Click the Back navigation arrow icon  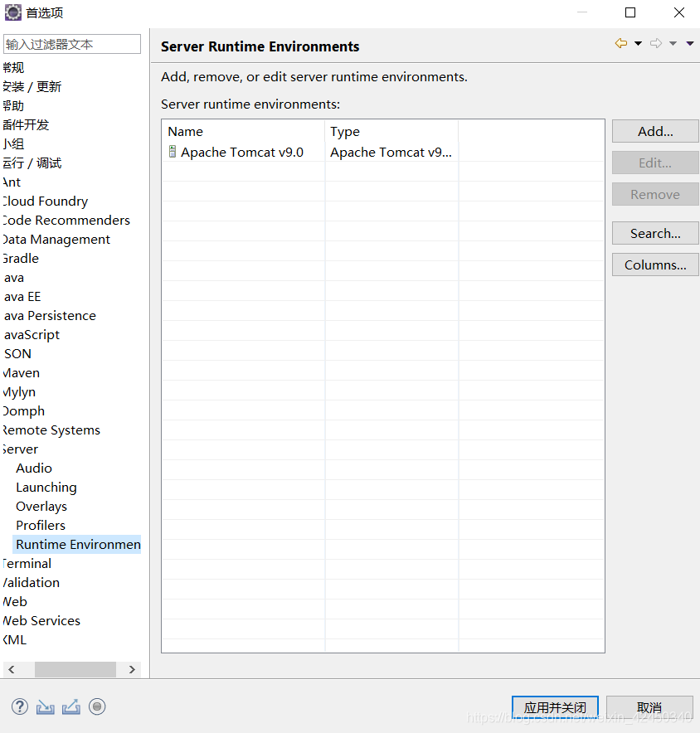click(621, 43)
